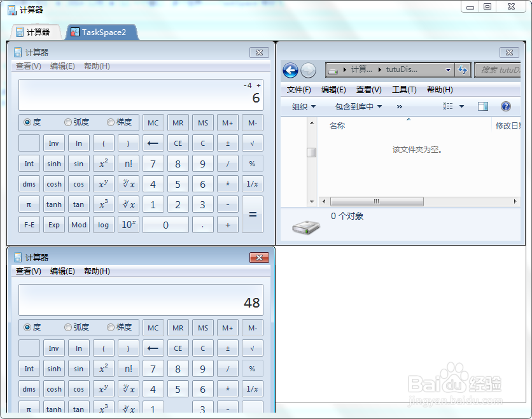Screen dimensions: 532x419
Task: Click the 搜索 tutuD search box
Action: point(498,70)
